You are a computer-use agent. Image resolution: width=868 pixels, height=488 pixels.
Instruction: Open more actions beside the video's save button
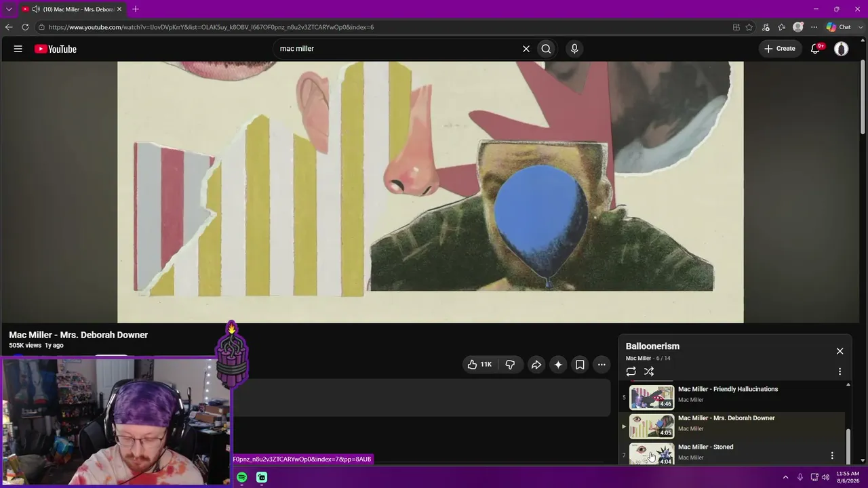601,365
